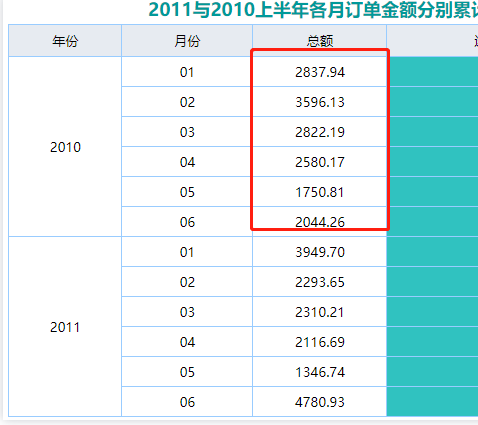Click the 2580.17 total cell
This screenshot has height=425, width=478.
point(319,162)
